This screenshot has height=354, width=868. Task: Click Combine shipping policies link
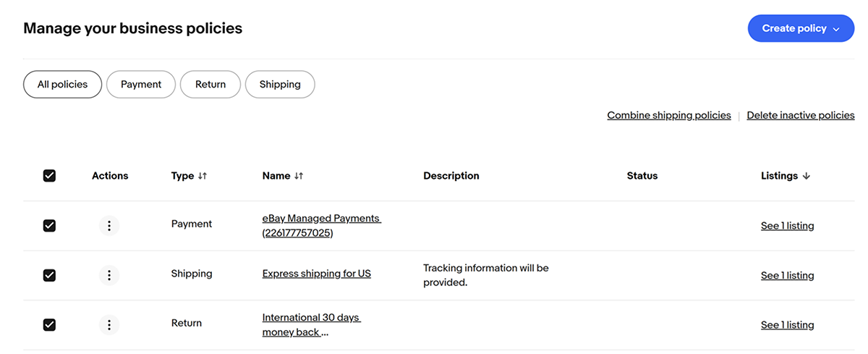(669, 115)
